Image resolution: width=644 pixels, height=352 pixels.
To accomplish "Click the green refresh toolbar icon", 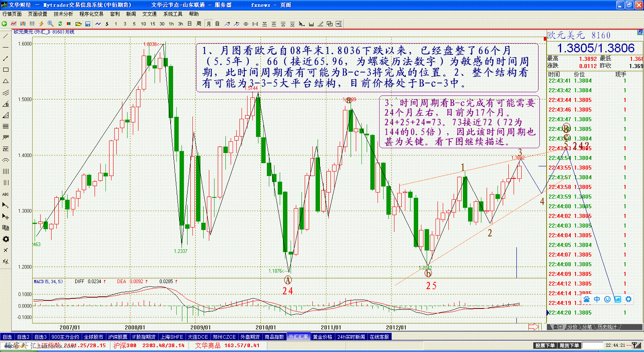I will coord(60,24).
